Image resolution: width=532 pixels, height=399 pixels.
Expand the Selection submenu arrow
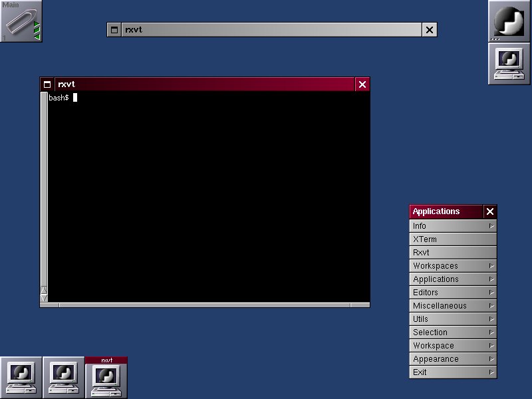[x=491, y=332]
